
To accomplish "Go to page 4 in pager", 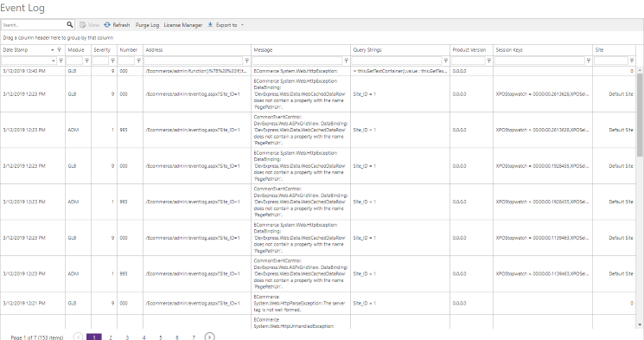I will pos(143,337).
